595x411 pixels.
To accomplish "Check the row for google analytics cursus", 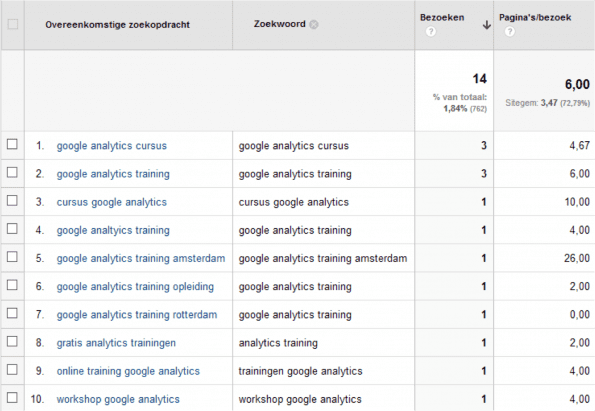I will [x=12, y=144].
